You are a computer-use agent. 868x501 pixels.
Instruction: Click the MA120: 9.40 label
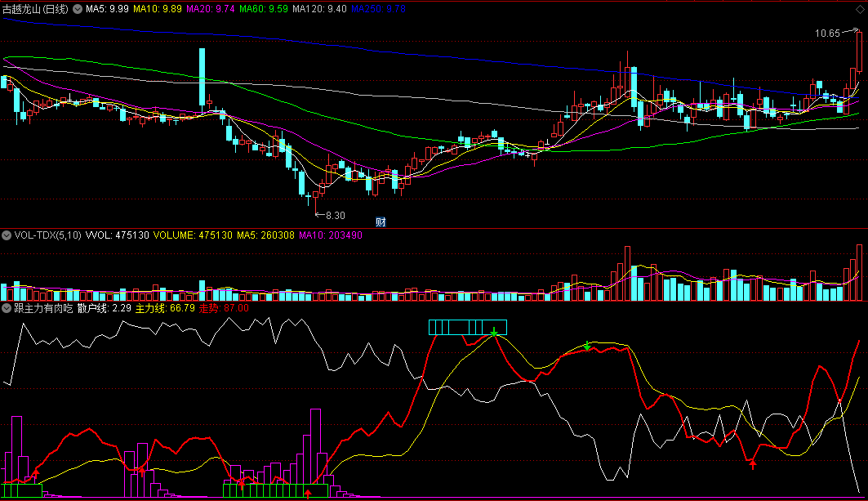pos(319,10)
